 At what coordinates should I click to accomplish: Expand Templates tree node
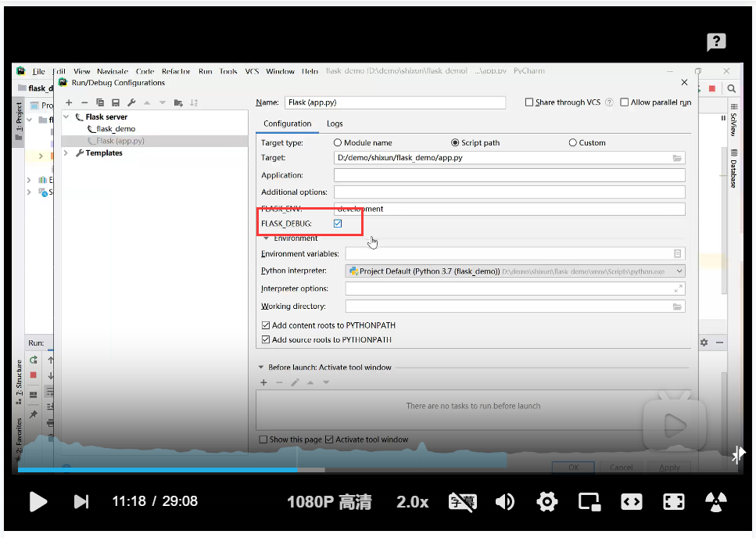coord(66,152)
